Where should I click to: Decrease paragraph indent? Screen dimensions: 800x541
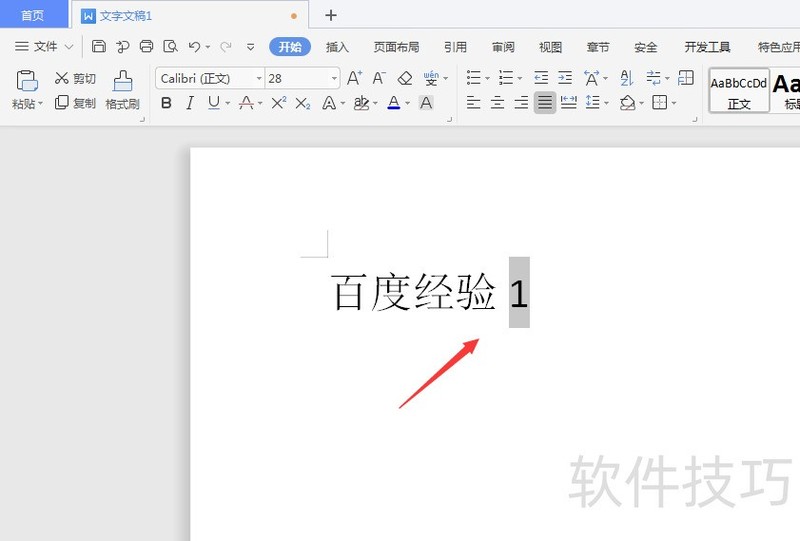click(541, 78)
